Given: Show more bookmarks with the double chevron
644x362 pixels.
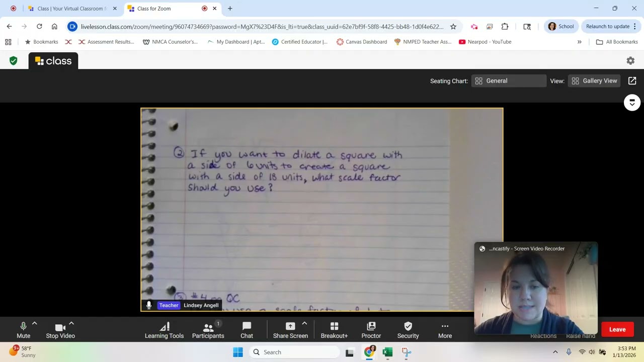Looking at the screenshot, I should (579, 42).
